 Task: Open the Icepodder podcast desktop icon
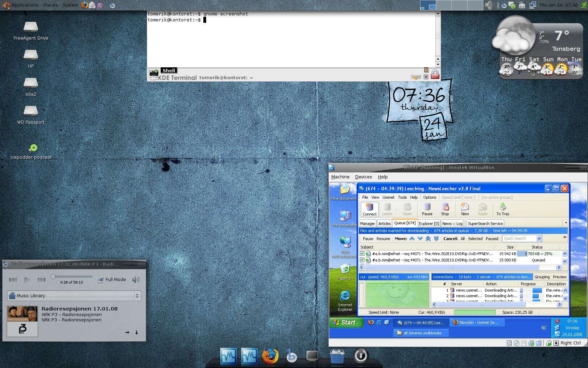click(x=31, y=152)
